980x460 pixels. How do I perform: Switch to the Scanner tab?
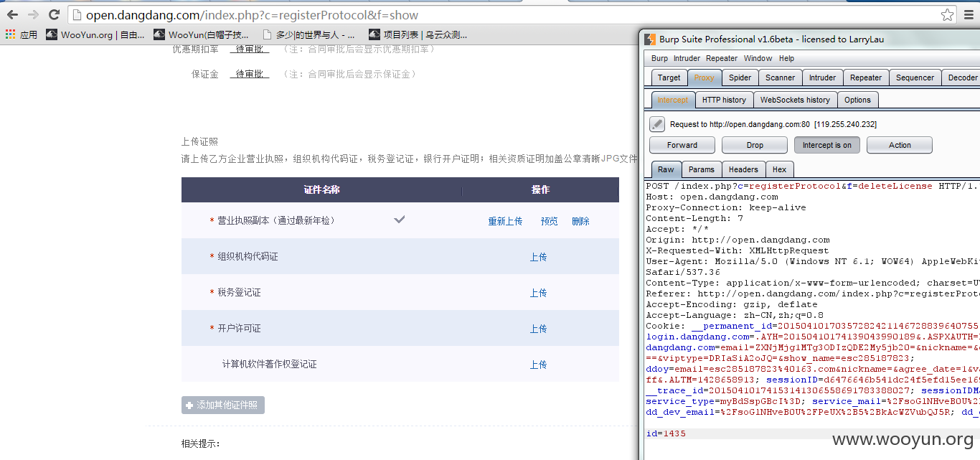[780, 78]
